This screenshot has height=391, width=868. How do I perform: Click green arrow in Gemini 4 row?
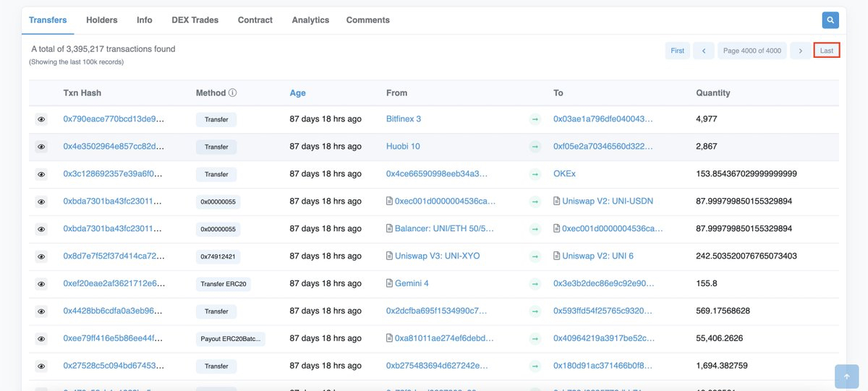pos(535,284)
